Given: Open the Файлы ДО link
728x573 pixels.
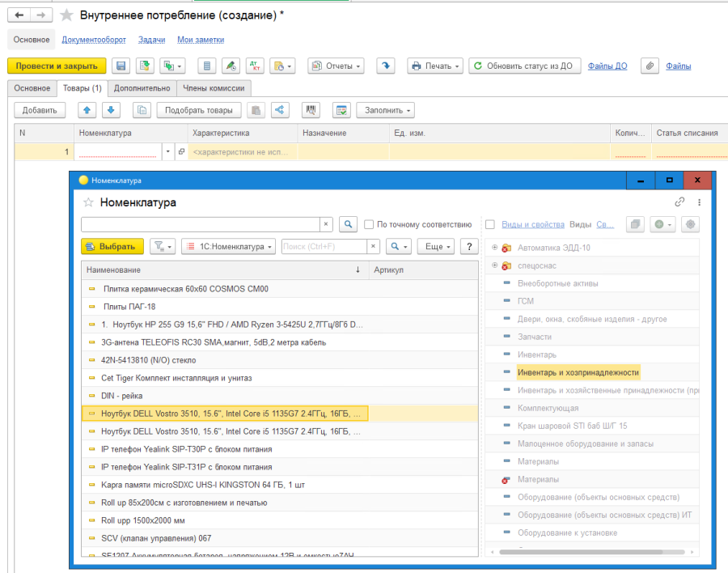Looking at the screenshot, I should pos(607,66).
